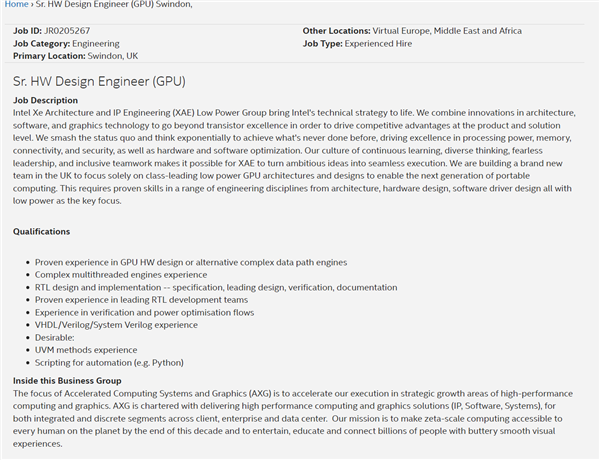Click the Other Locations value text
Image resolution: width=600 pixels, height=460 pixels.
[x=447, y=31]
